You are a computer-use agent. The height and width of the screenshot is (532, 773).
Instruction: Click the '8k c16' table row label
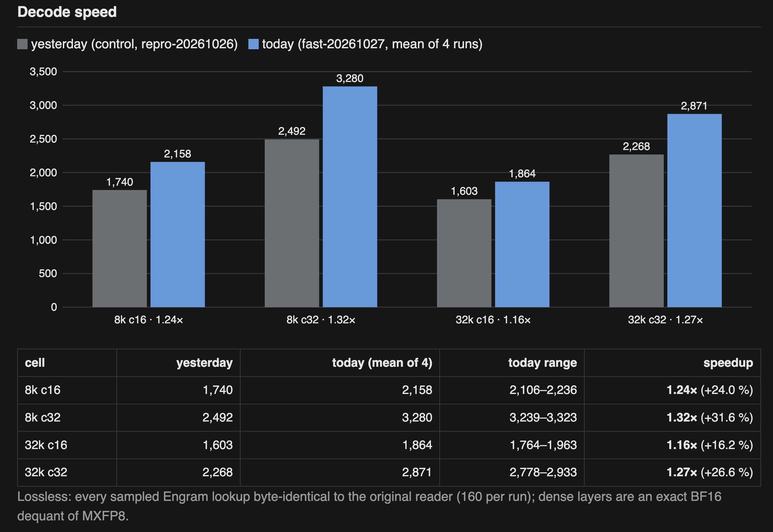click(x=43, y=390)
